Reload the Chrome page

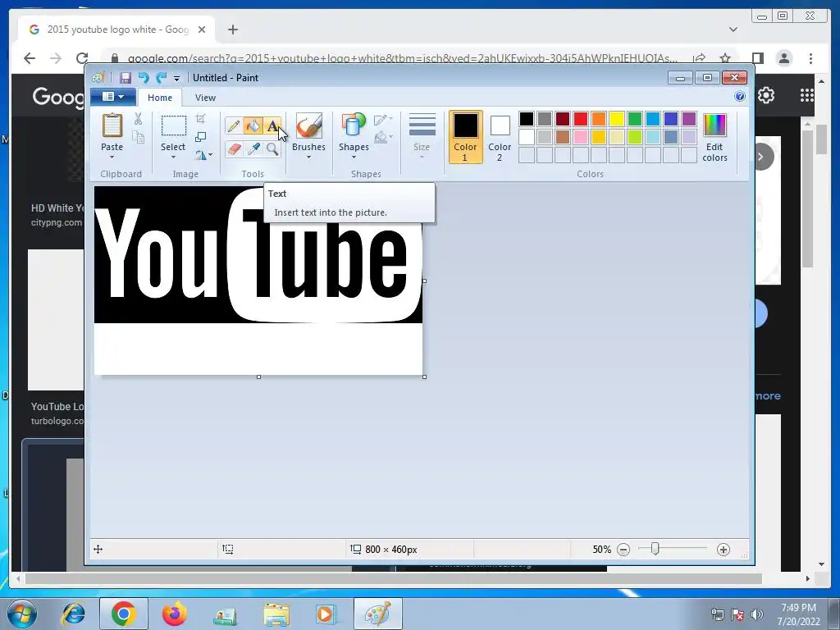(x=82, y=58)
